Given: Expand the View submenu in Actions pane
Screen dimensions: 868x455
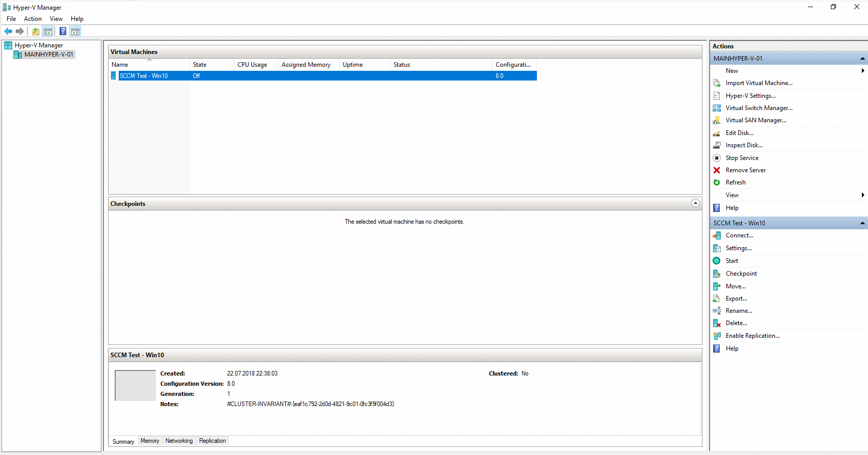Looking at the screenshot, I should pos(862,195).
